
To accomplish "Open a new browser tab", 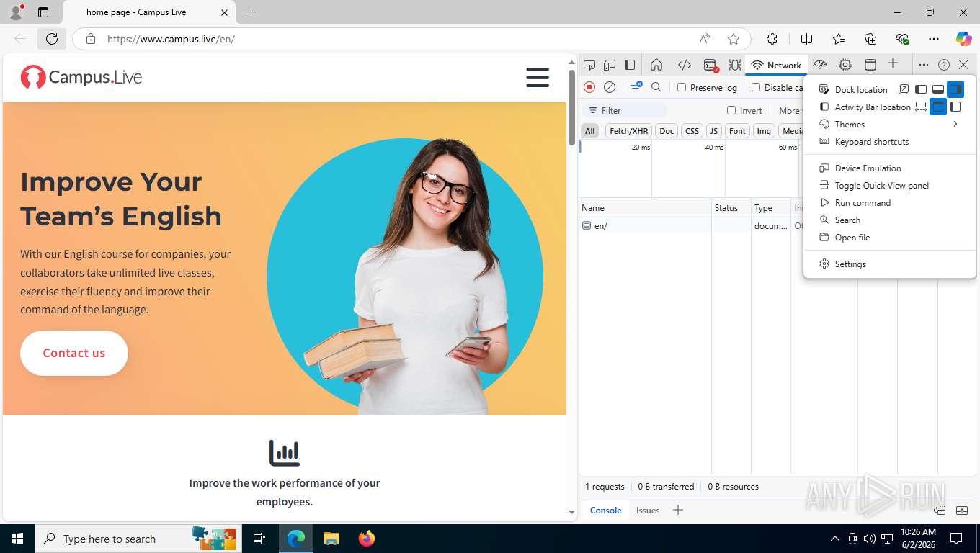I will click(251, 12).
